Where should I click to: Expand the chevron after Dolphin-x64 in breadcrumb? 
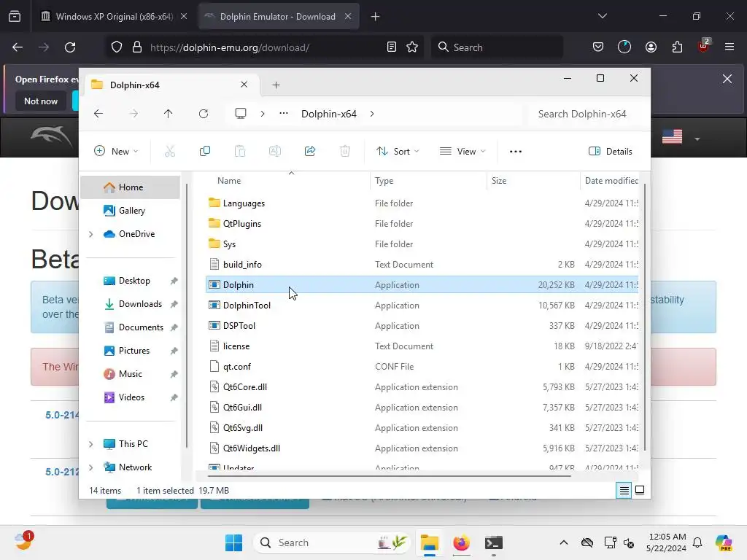tap(372, 114)
